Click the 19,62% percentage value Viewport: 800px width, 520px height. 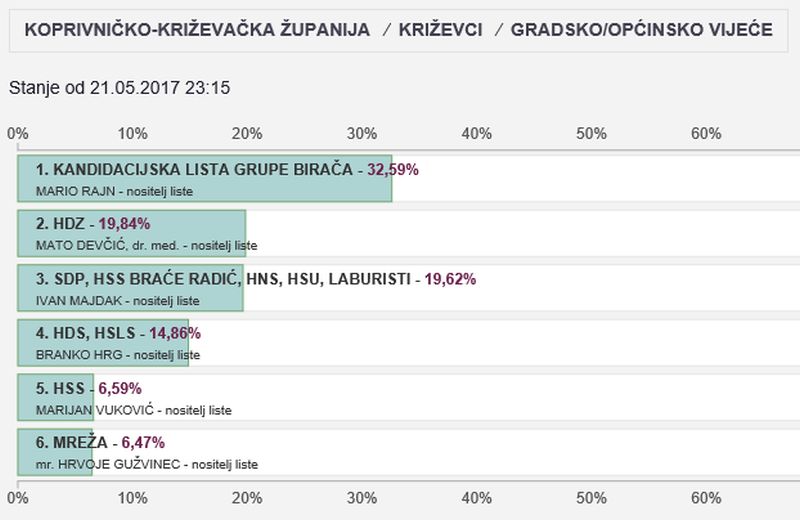[x=450, y=279]
